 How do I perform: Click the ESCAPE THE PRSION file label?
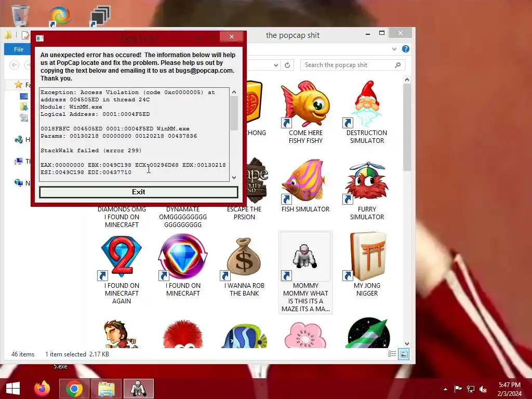[244, 213]
